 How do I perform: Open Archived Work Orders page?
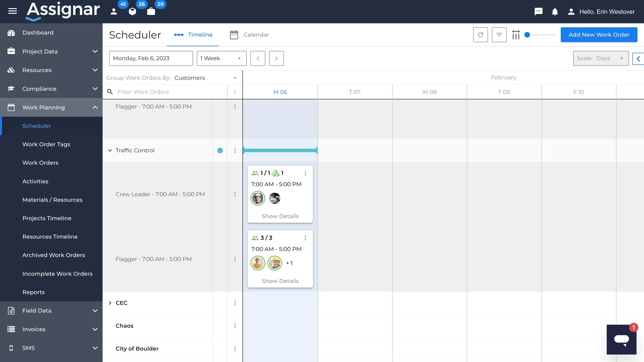tap(53, 255)
